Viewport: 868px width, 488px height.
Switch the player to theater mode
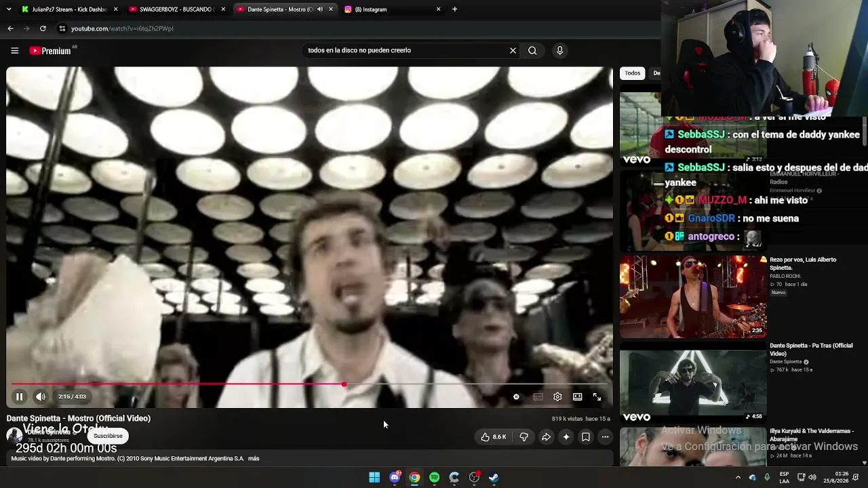(x=577, y=396)
